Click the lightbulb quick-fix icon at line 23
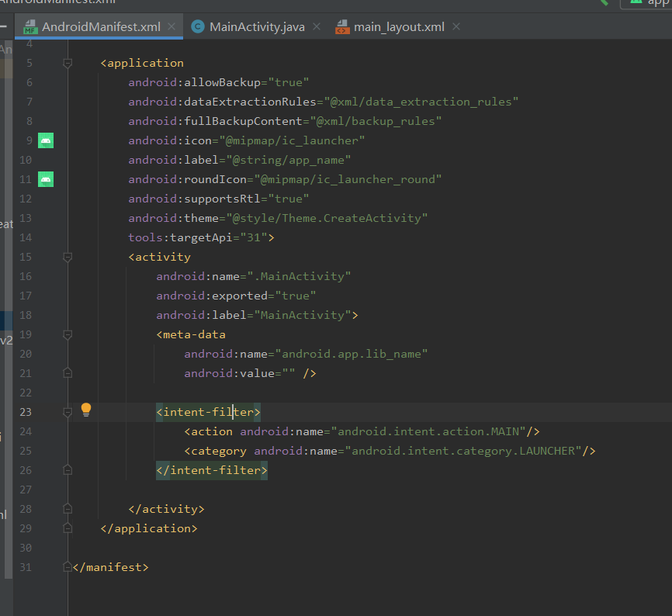The width and height of the screenshot is (672, 616). coord(86,410)
